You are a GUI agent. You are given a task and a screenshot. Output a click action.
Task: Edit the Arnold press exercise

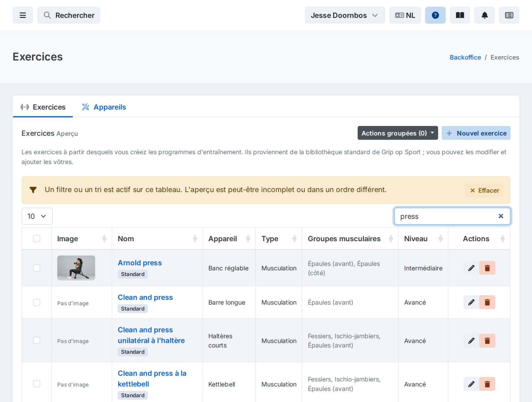pos(471,268)
